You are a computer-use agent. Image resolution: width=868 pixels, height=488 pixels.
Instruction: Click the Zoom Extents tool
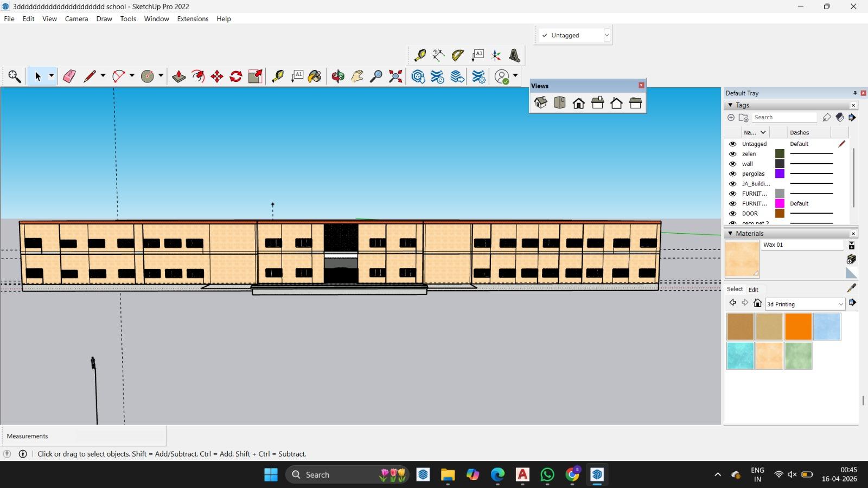395,76
